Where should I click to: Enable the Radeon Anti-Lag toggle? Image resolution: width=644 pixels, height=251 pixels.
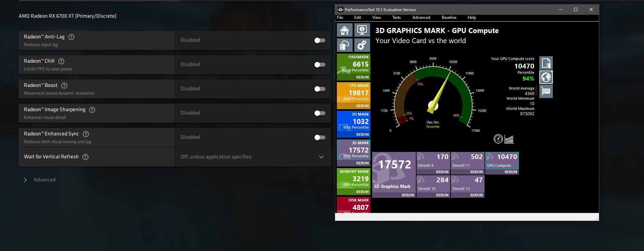pos(320,40)
